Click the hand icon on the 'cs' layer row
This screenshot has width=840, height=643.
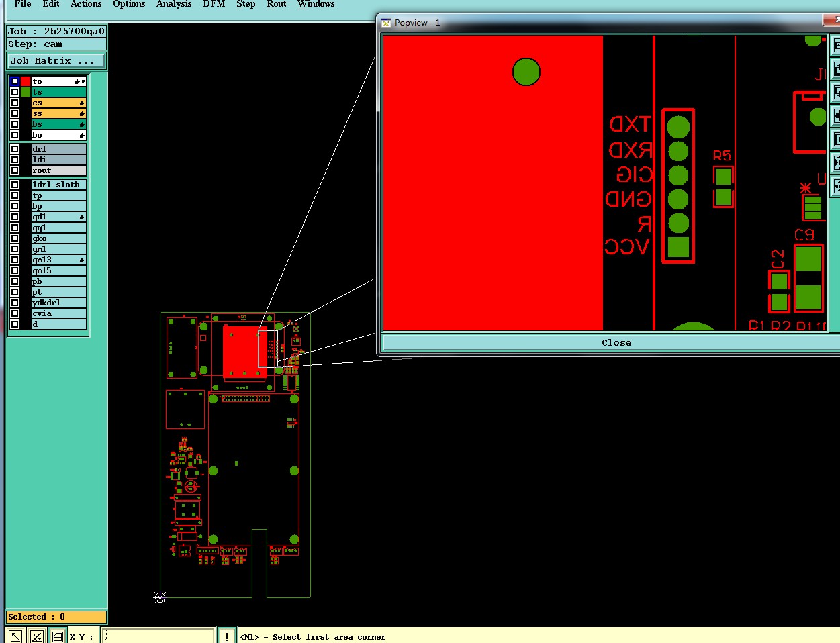pyautogui.click(x=82, y=103)
